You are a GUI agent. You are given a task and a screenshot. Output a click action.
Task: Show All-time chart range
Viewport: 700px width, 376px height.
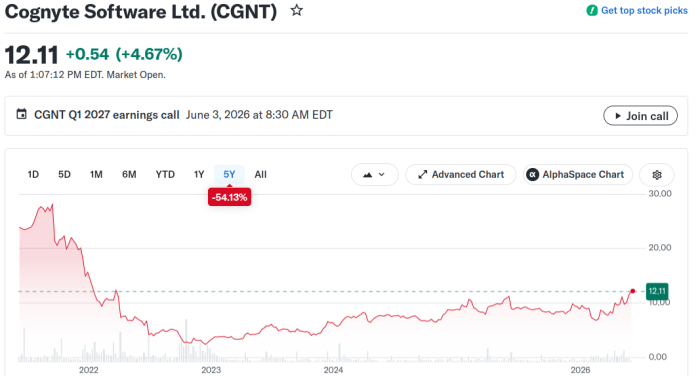260,175
